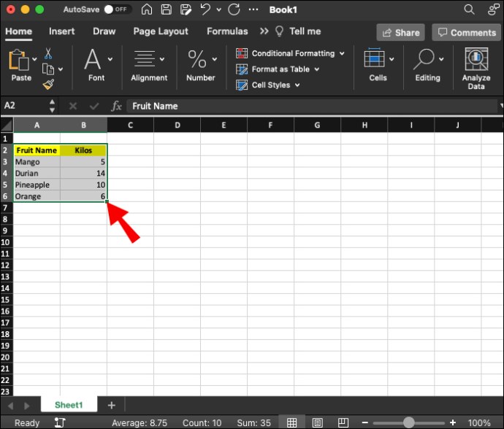Click the Share button

(400, 32)
